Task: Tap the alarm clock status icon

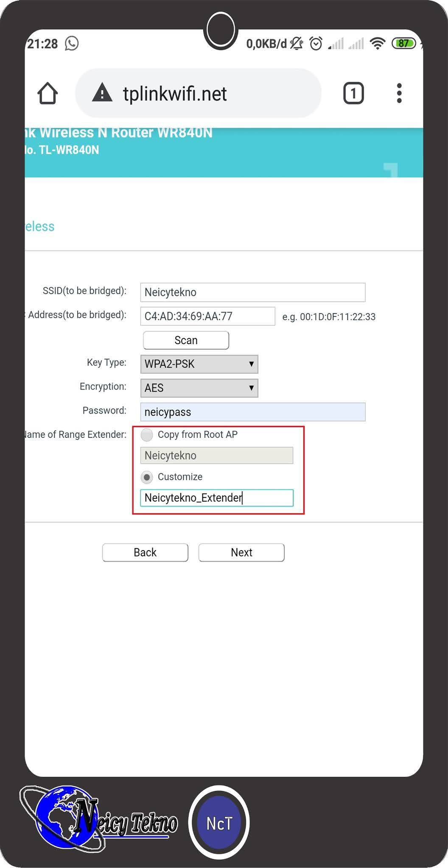Action: tap(316, 43)
